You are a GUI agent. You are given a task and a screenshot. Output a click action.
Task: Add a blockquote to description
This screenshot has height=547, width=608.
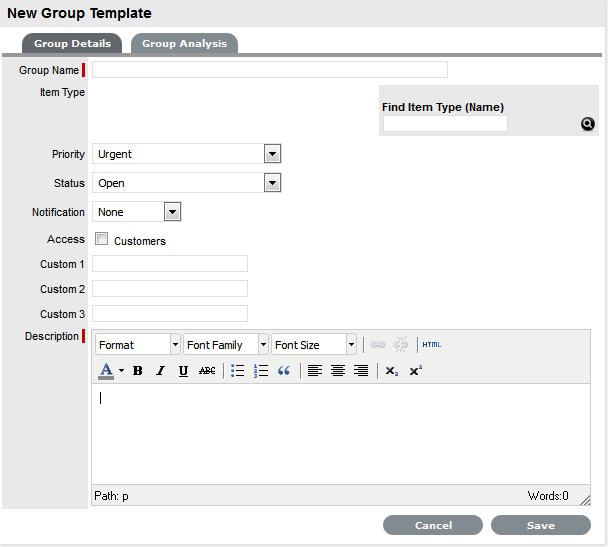284,371
